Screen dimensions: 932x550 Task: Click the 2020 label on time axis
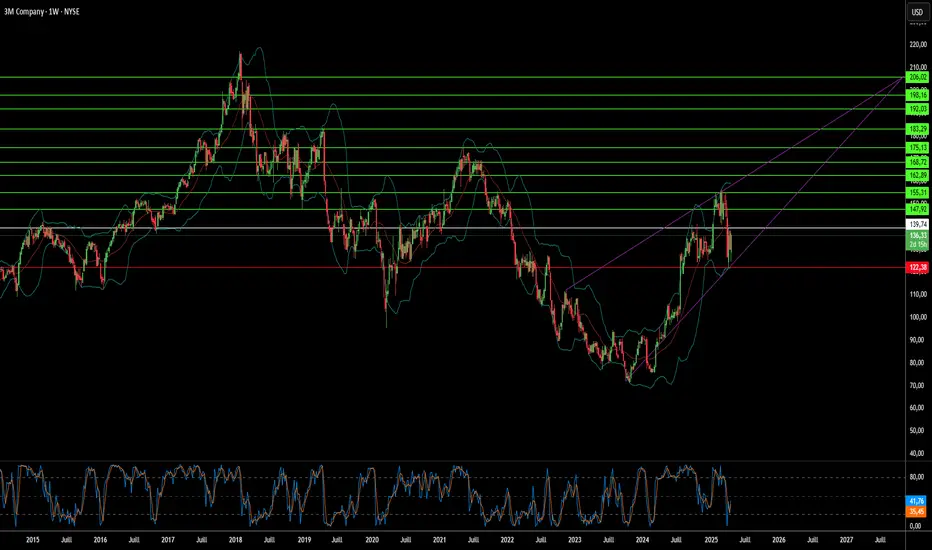click(372, 540)
